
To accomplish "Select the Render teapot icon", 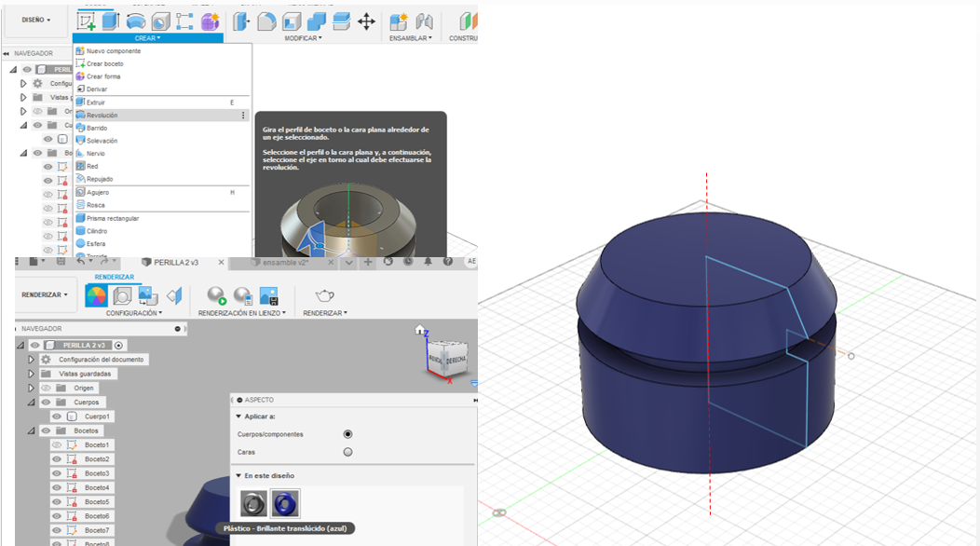I will point(324,295).
